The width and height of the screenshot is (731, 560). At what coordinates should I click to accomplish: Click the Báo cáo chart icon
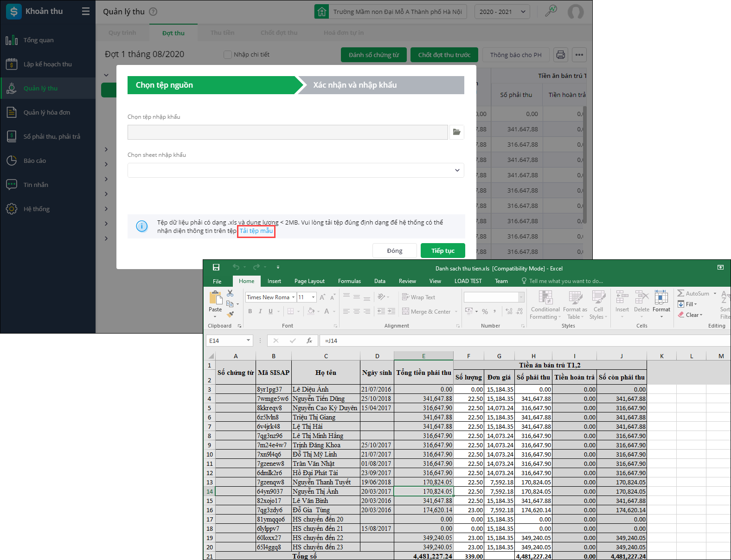click(x=12, y=161)
